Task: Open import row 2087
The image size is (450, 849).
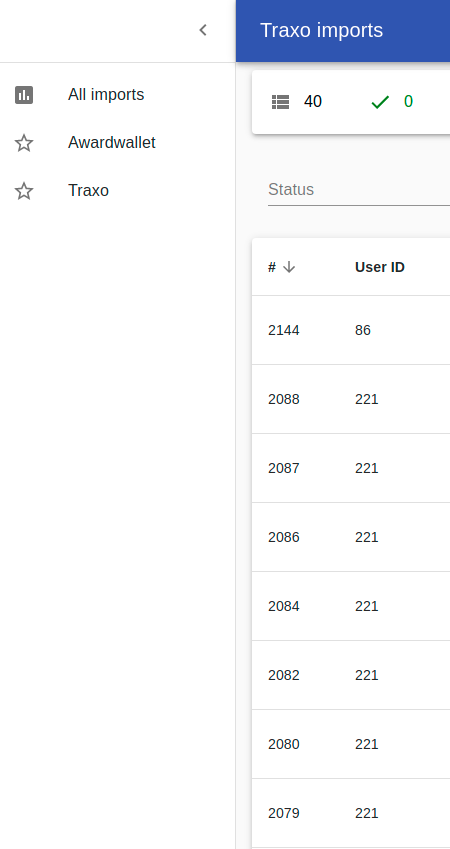Action: [351, 468]
